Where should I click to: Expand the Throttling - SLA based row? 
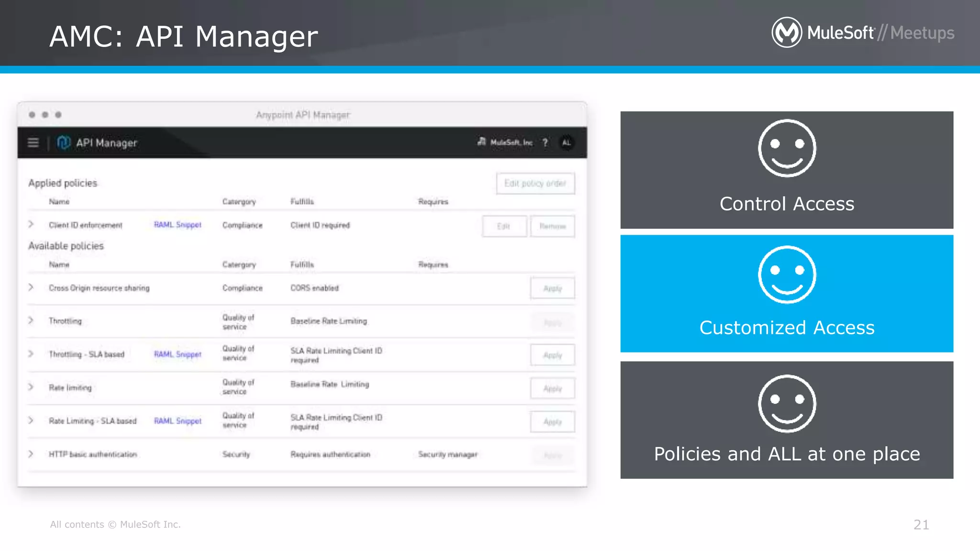(31, 354)
